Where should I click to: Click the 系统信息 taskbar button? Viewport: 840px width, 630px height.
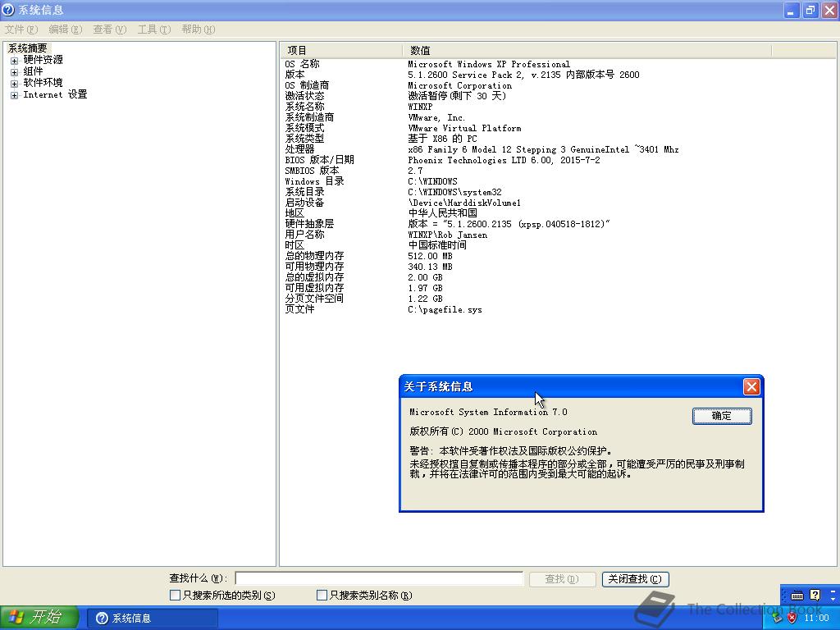tap(152, 619)
